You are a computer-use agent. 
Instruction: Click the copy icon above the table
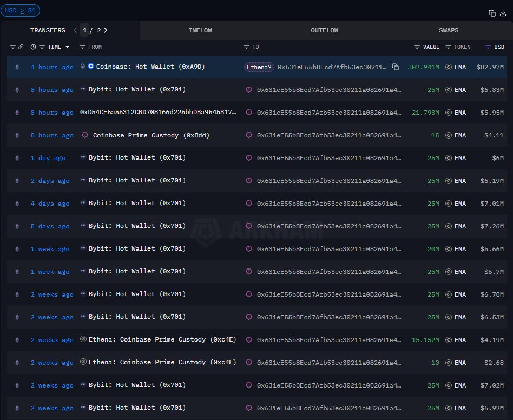click(x=492, y=14)
